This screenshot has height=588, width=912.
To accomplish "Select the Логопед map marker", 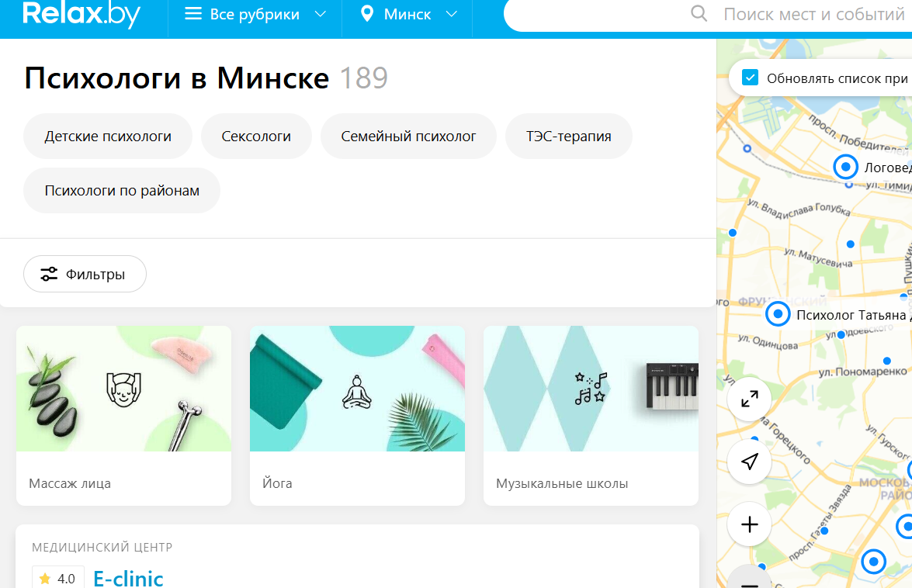I will 846,168.
